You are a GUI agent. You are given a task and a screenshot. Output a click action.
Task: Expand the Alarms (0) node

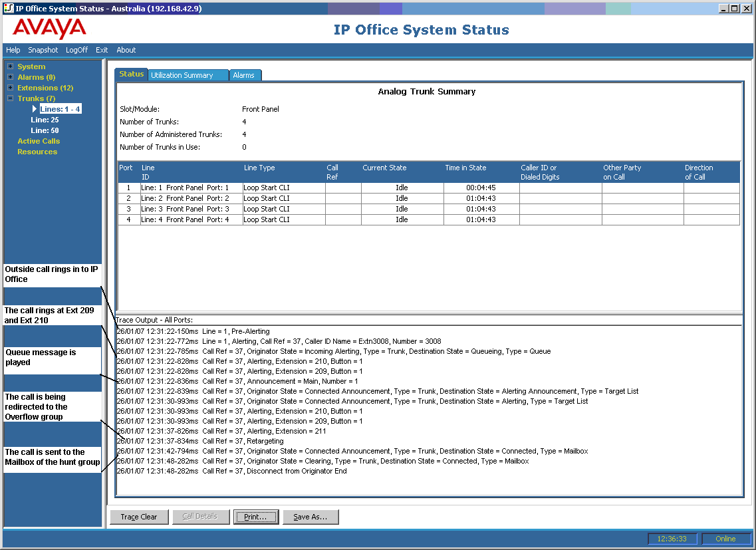10,77
